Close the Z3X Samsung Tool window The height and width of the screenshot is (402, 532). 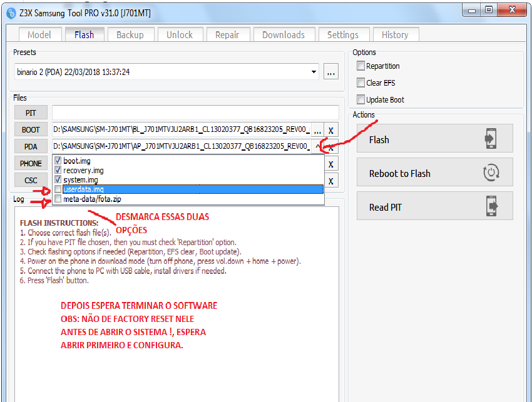[512, 10]
